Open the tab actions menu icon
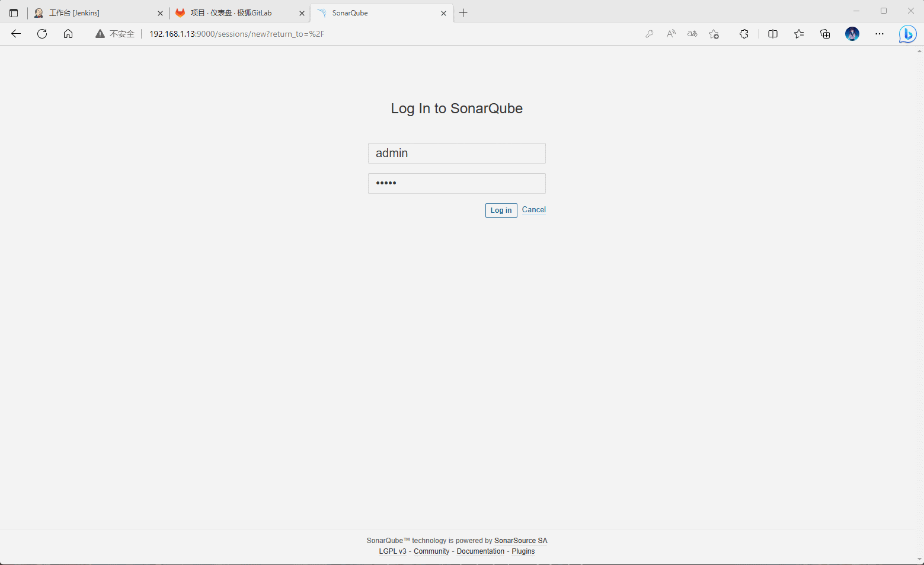 [14, 12]
